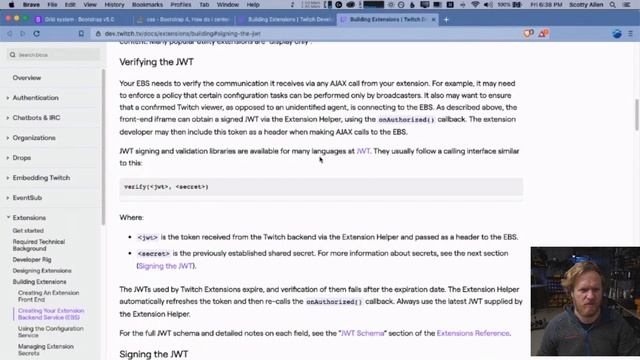Expand the Drops section

(22, 158)
